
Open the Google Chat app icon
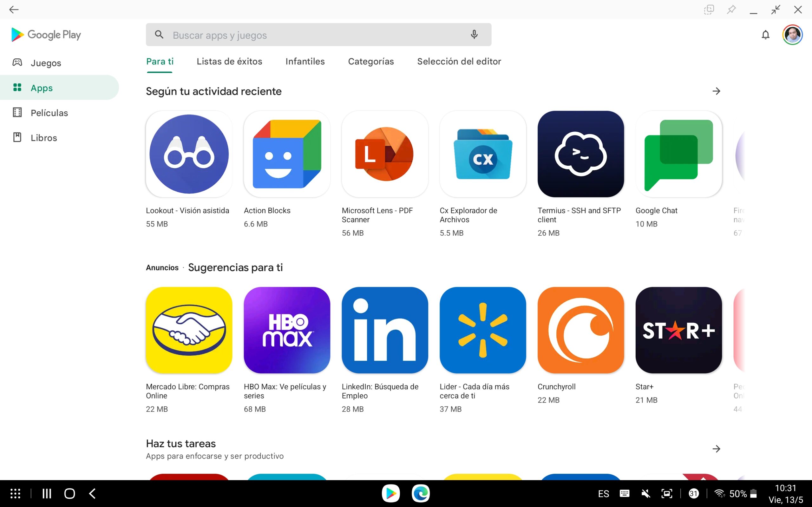pos(678,154)
